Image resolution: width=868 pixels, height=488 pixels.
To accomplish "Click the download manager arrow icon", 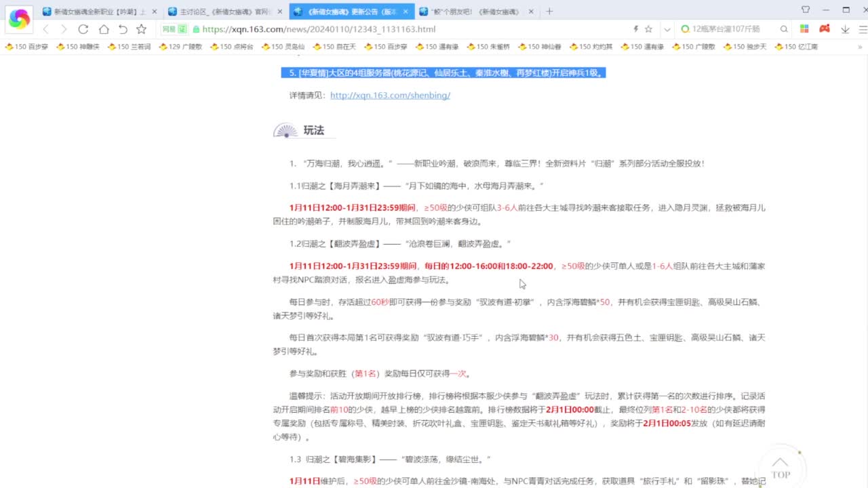I will point(845,30).
